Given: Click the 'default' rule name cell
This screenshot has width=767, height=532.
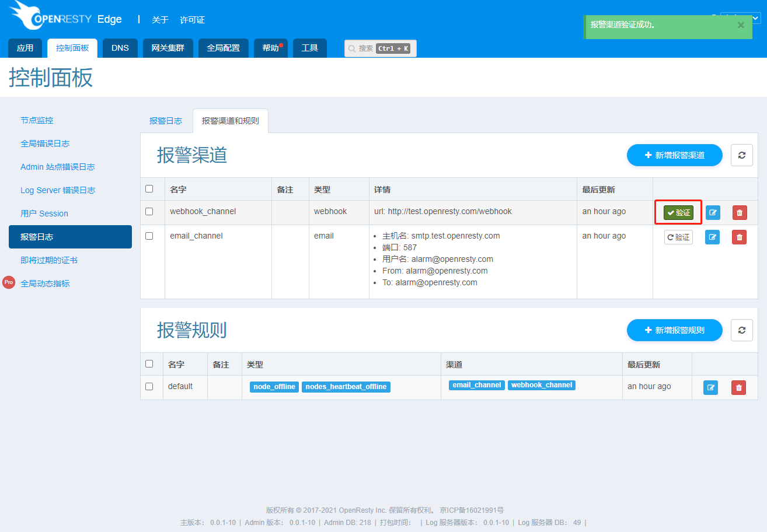Looking at the screenshot, I should (180, 386).
